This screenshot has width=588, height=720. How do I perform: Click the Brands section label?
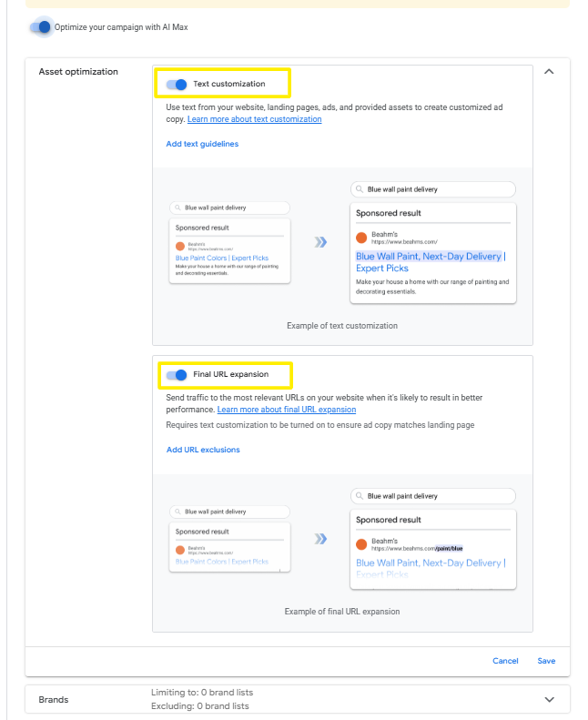coord(54,699)
